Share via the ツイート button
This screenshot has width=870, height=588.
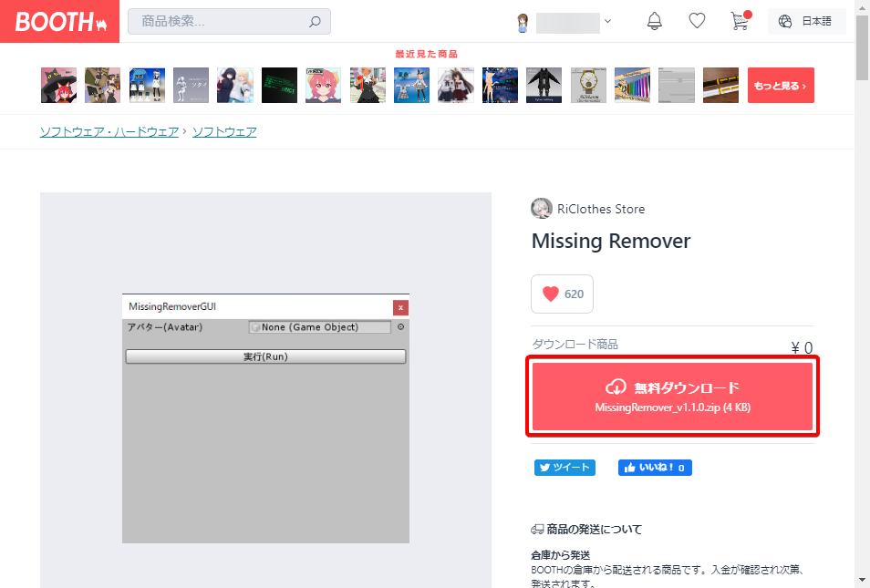click(x=564, y=468)
